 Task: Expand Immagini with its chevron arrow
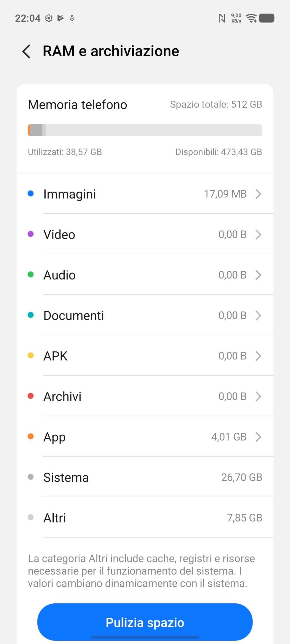(x=258, y=194)
